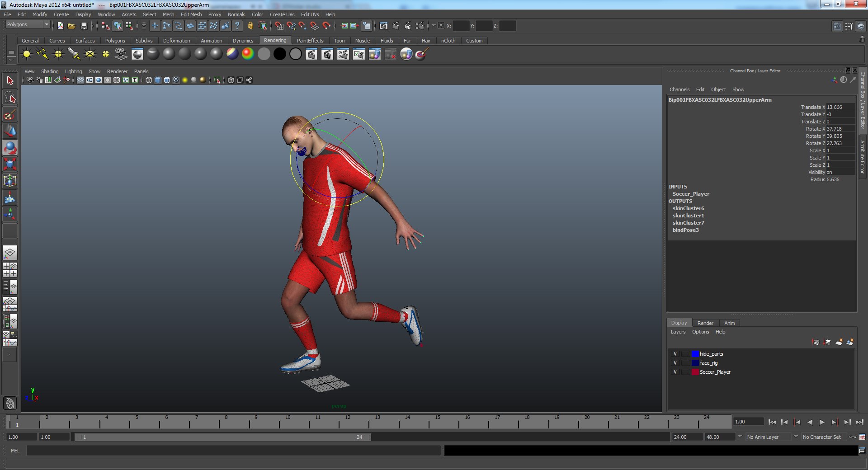Screen dimensions: 868x470
Task: Switch to single perspective view layout
Action: (10, 253)
